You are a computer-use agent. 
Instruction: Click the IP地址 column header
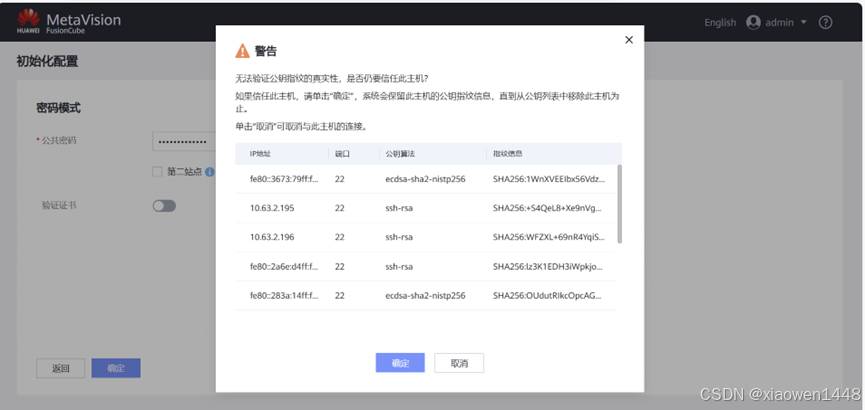[261, 154]
